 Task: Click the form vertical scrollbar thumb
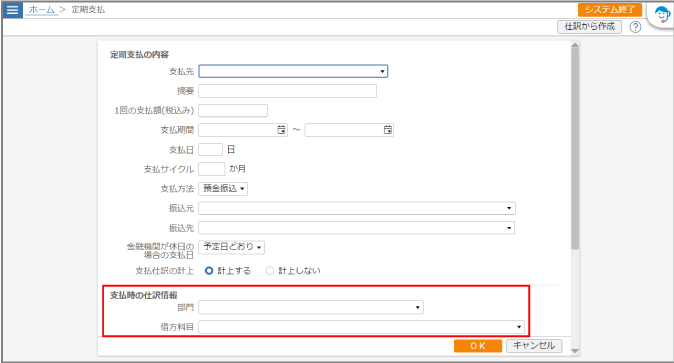pyautogui.click(x=575, y=148)
